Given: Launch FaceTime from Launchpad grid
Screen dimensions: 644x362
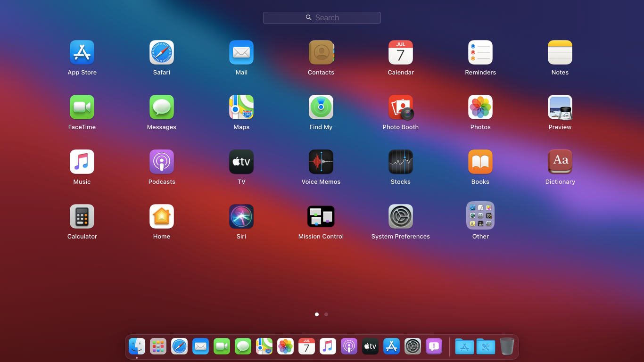Looking at the screenshot, I should pyautogui.click(x=82, y=107).
